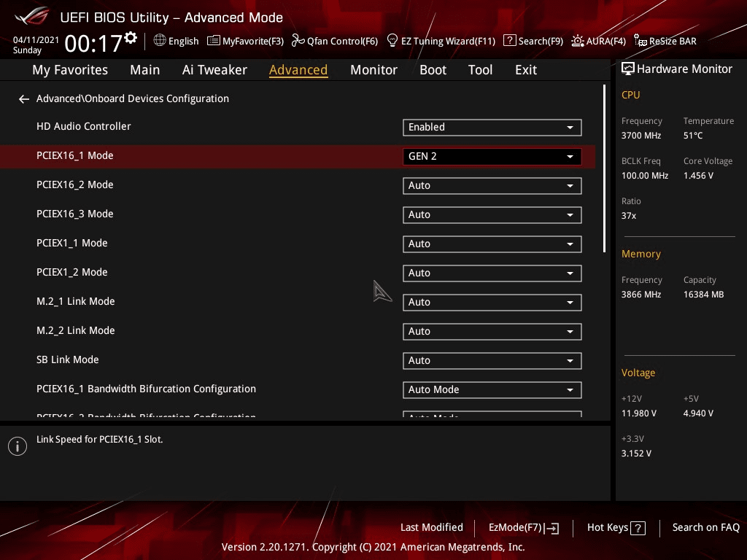Viewport: 747px width, 560px height.
Task: Click the Hot Keys question mark icon
Action: point(638,528)
